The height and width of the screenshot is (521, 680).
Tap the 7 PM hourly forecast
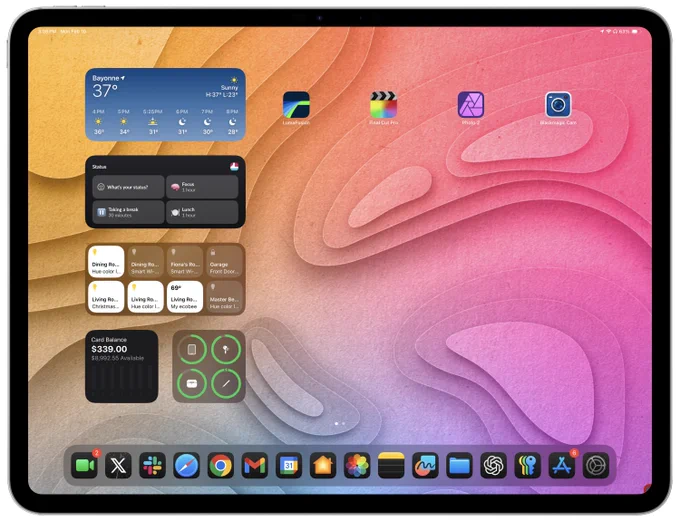tap(207, 122)
